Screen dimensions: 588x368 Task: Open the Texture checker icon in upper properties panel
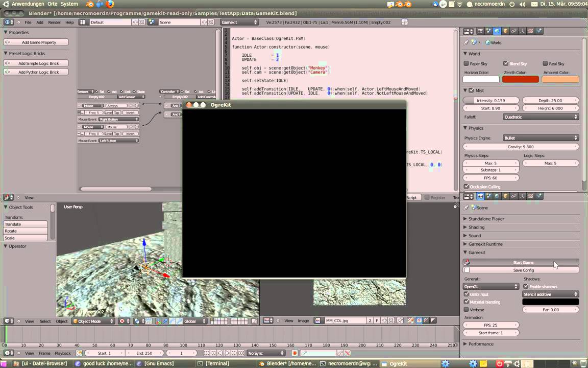(x=531, y=31)
